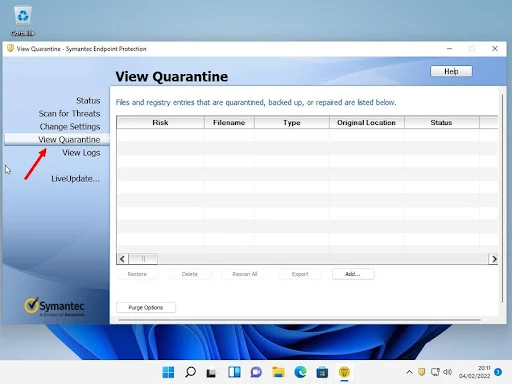Open network status tray icon

pos(435,372)
